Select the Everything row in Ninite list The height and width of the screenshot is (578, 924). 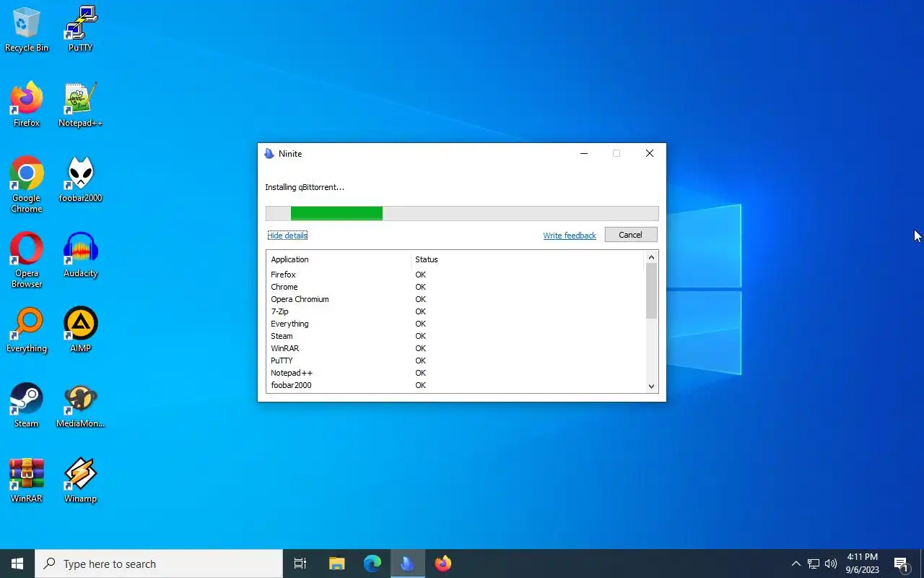click(455, 324)
